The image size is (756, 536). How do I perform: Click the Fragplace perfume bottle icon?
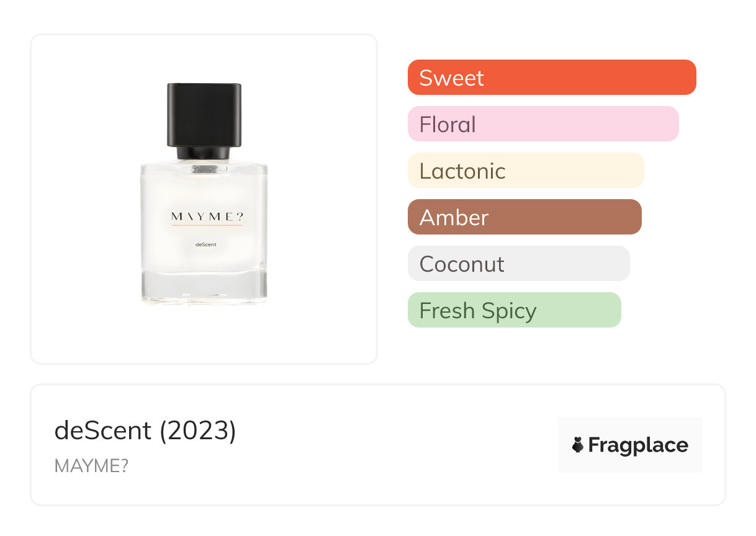point(578,445)
